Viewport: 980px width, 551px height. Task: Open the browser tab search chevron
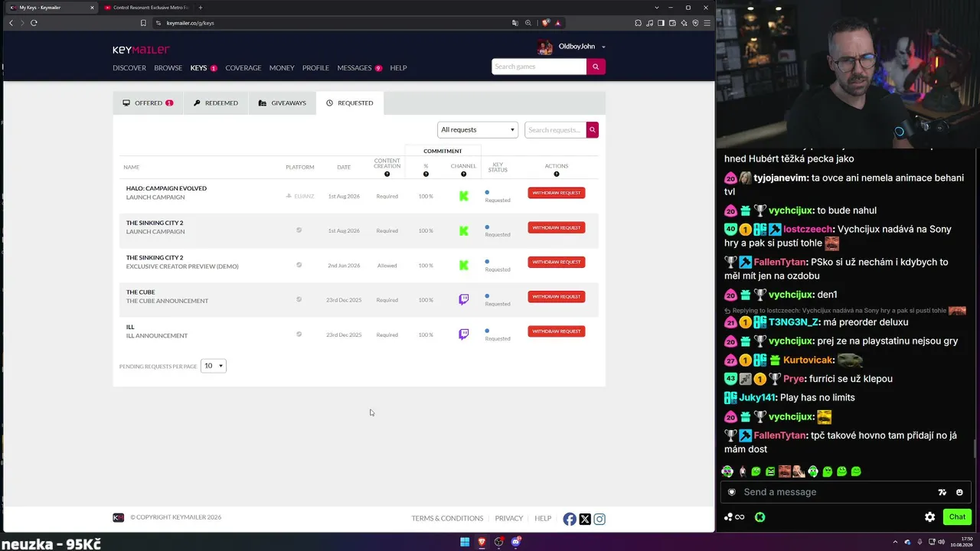tap(656, 8)
